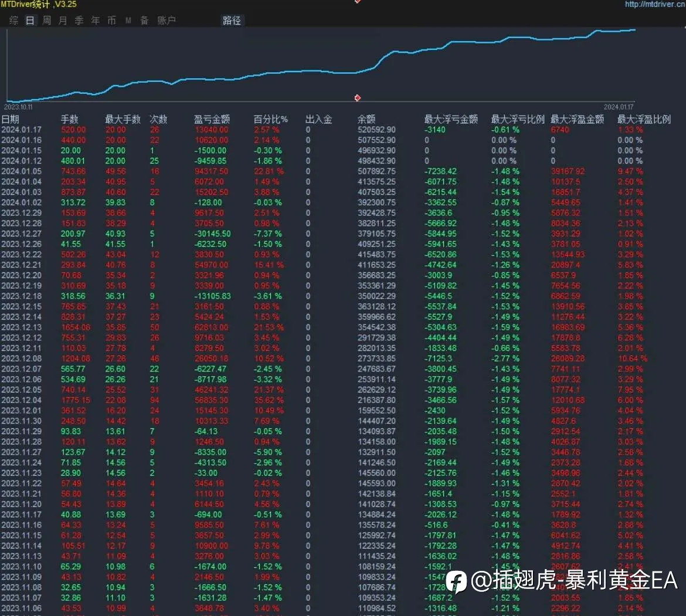Switch to the 综 summary tab

click(13, 21)
